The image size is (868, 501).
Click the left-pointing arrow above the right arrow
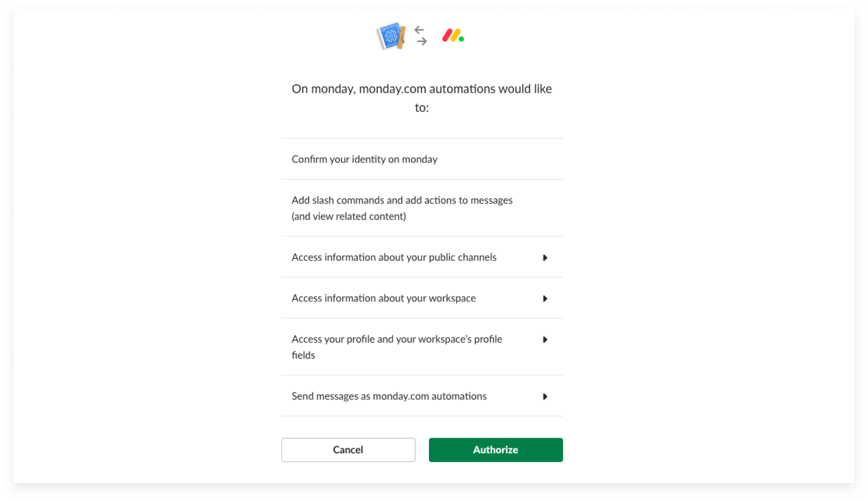(x=419, y=30)
